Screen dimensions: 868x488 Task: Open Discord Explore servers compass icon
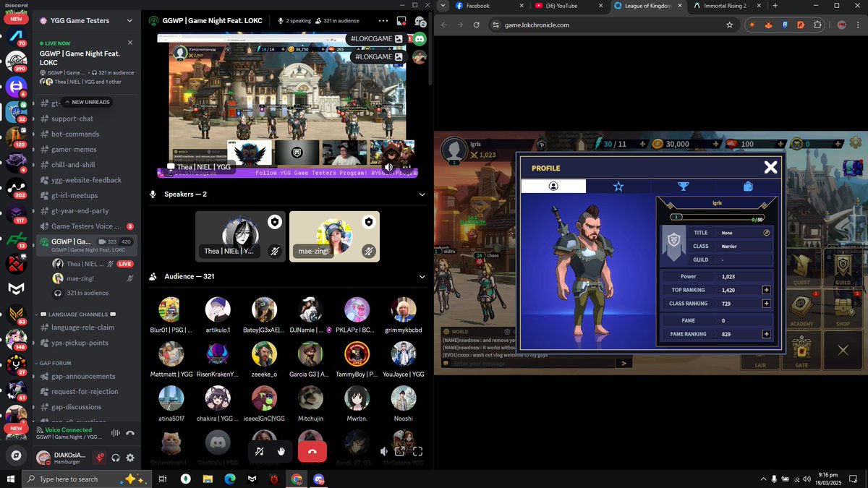pos(16,455)
